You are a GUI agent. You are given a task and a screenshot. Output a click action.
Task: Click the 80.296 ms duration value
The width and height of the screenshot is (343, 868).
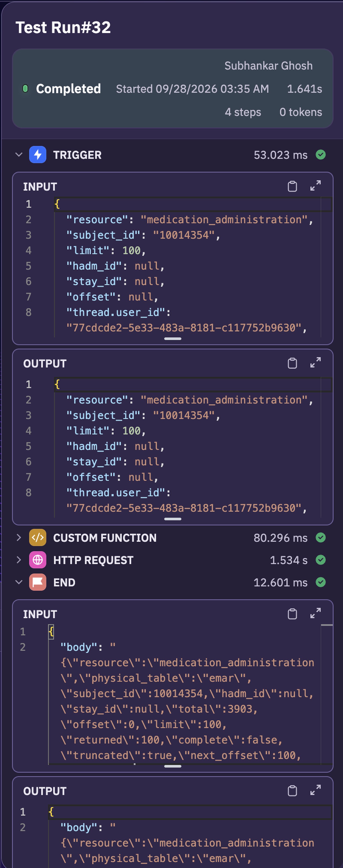pos(281,538)
